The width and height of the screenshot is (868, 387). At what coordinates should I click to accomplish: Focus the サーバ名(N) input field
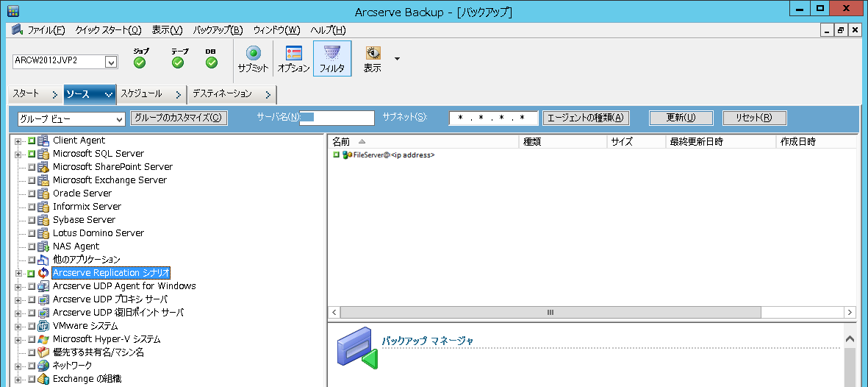(x=337, y=118)
